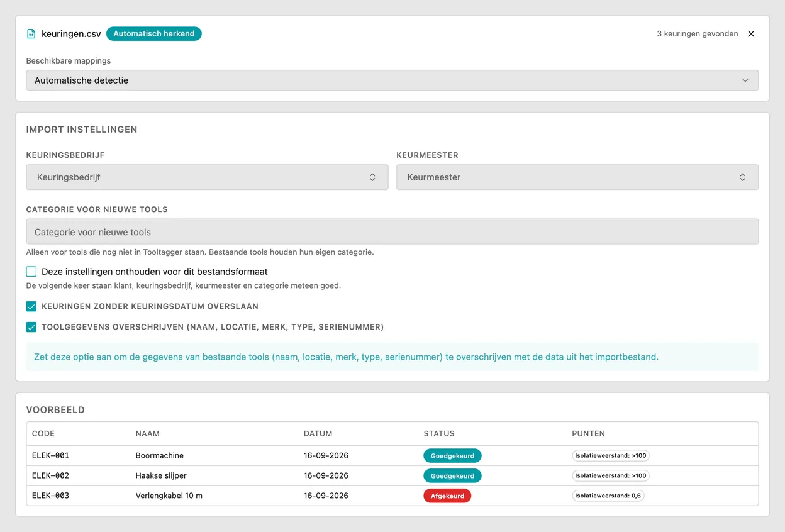
Task: Select the ELEK-003 code cell
Action: coord(51,496)
